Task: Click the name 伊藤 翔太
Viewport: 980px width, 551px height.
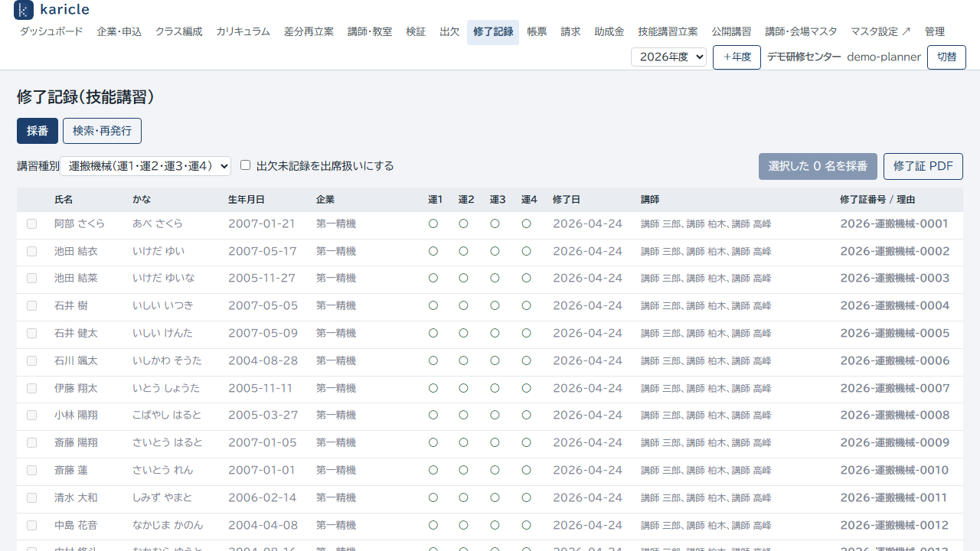Action: pyautogui.click(x=76, y=389)
